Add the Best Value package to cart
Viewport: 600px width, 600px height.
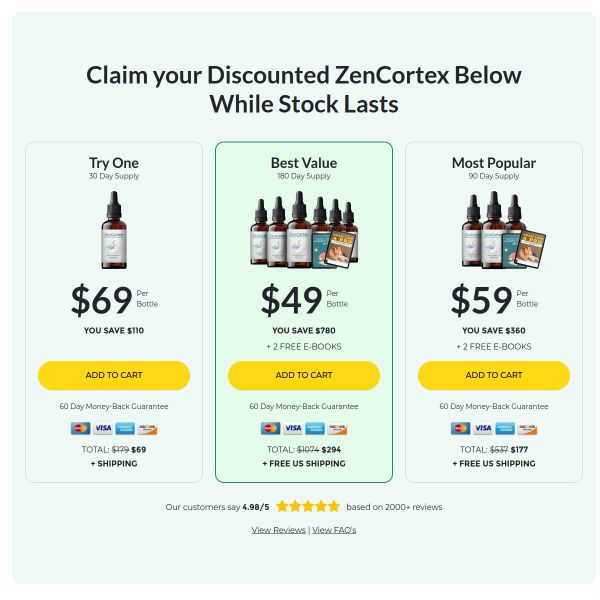pos(304,375)
